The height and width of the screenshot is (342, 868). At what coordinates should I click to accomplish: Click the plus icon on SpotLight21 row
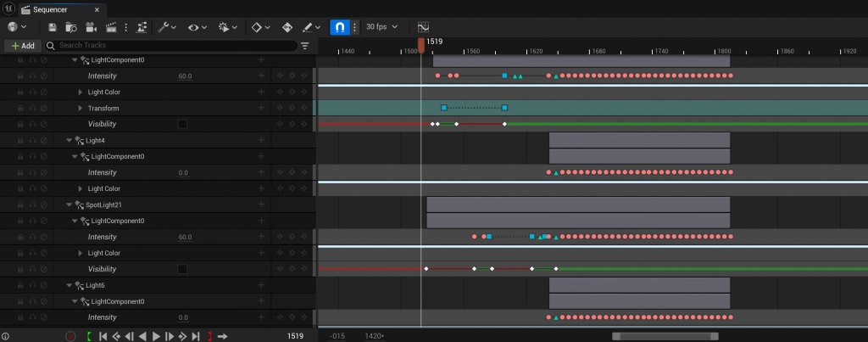point(261,205)
